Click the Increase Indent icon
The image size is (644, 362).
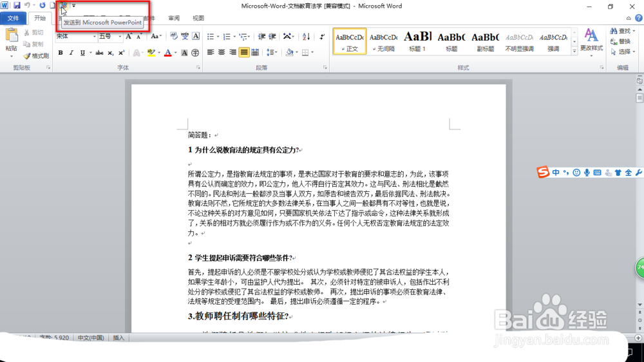point(272,37)
